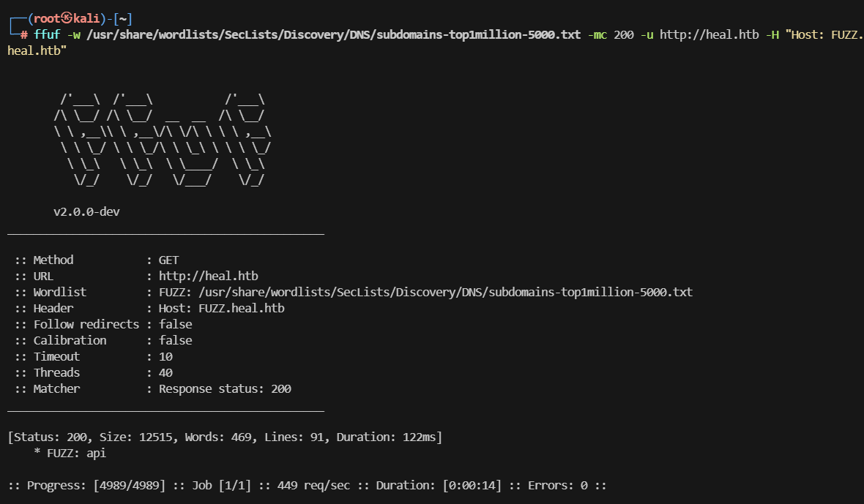Click the api result after "* FUZZ:"
Image resolution: width=864 pixels, height=504 pixels.
pos(97,453)
